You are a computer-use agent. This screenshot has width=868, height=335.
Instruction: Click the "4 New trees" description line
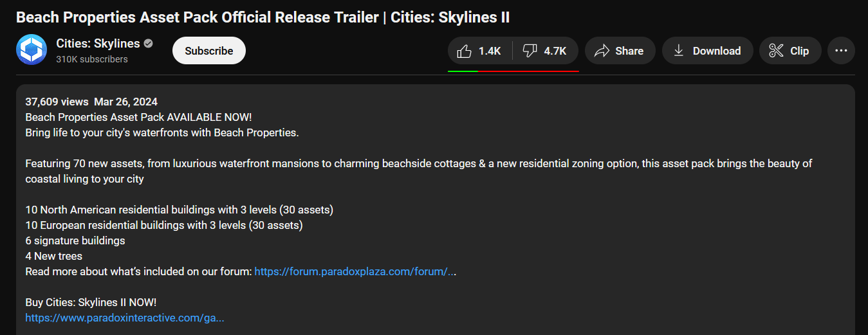click(54, 256)
